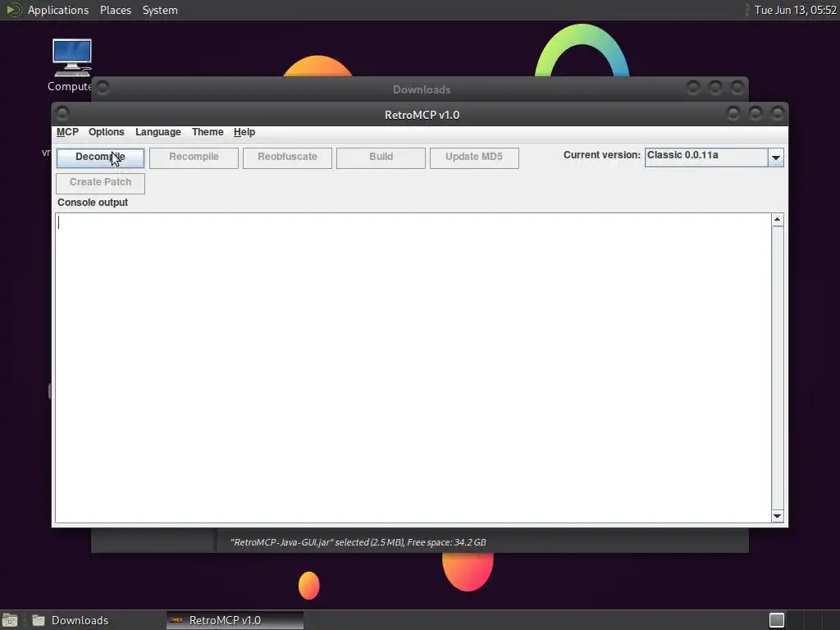Screen dimensions: 840x630
Task: Open the Theme menu
Action: (x=208, y=132)
